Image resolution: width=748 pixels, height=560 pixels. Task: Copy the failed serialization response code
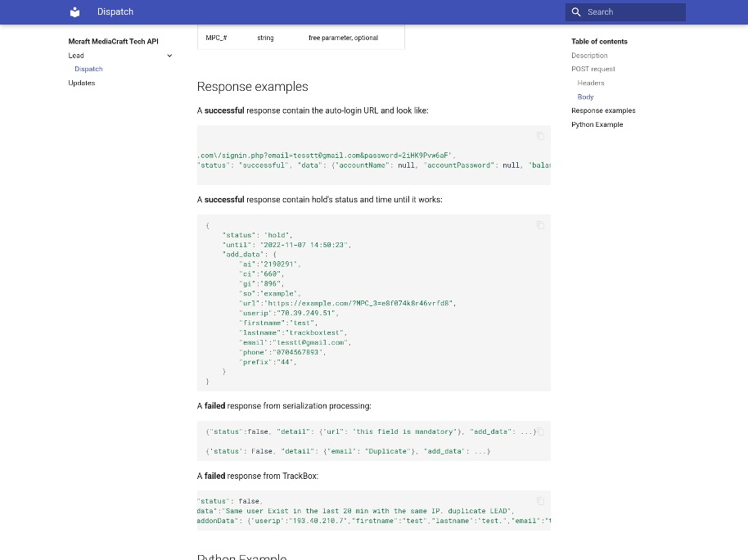[540, 431]
